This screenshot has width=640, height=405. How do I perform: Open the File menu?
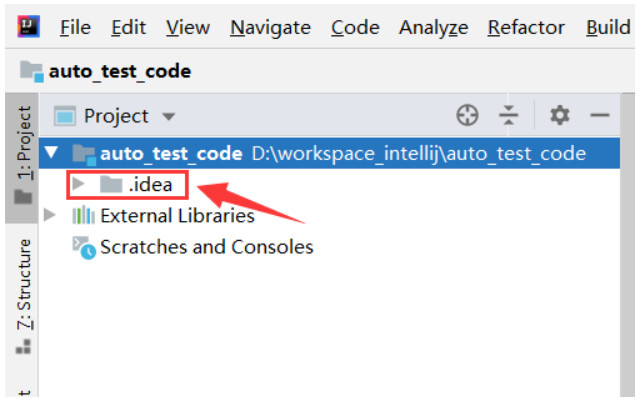[75, 27]
